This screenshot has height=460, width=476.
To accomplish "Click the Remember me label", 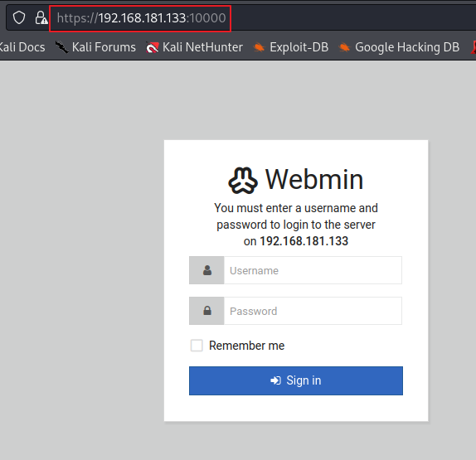I will [x=246, y=346].
